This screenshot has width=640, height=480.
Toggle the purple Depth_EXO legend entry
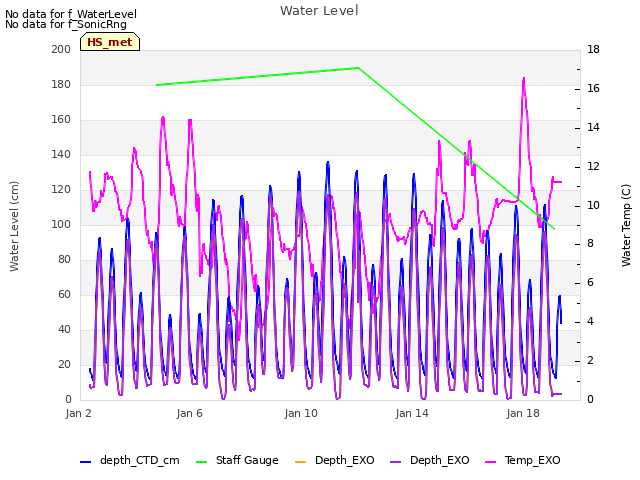[429, 460]
